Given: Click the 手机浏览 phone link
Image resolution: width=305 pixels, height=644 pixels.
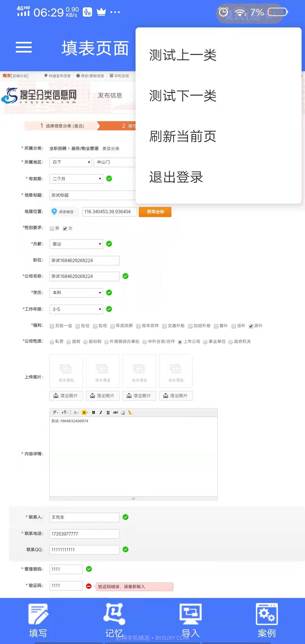Looking at the screenshot, I should pyautogui.click(x=119, y=76).
